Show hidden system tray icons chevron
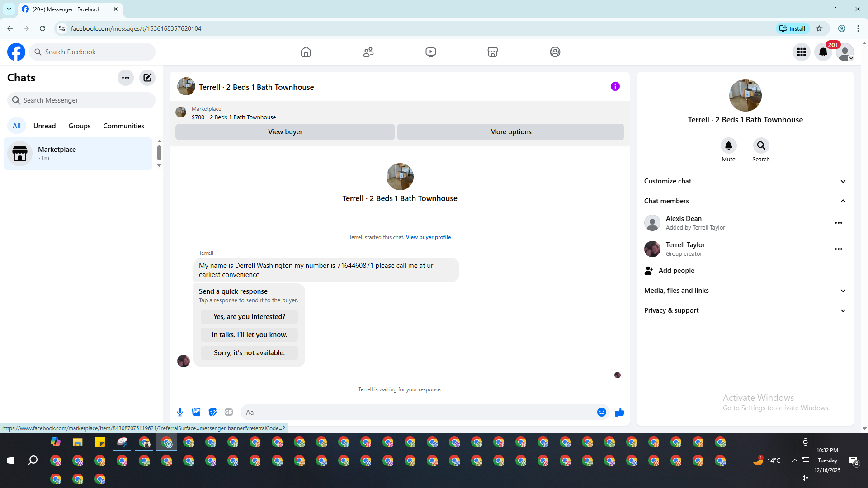 (794, 460)
